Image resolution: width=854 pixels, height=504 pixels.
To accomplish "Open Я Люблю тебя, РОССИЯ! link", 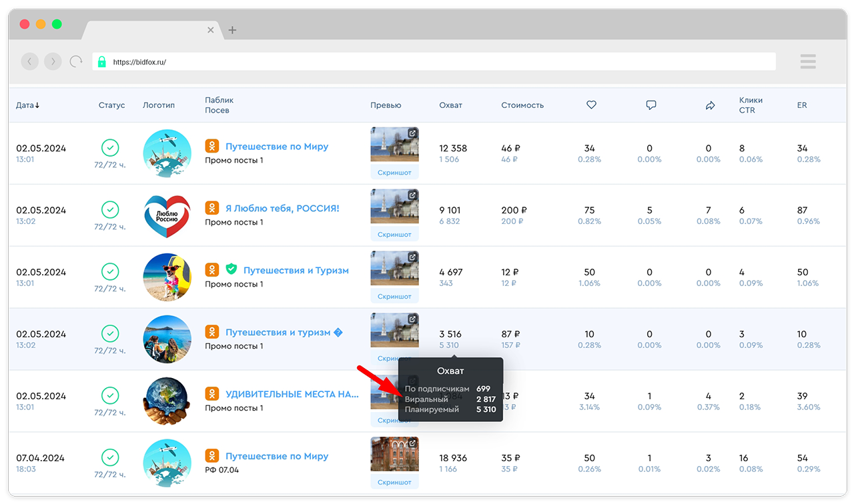I will click(x=282, y=209).
